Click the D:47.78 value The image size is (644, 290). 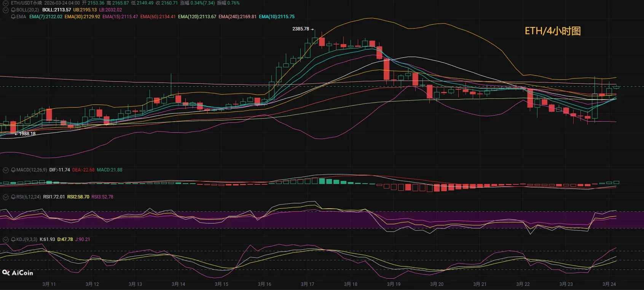click(x=65, y=239)
